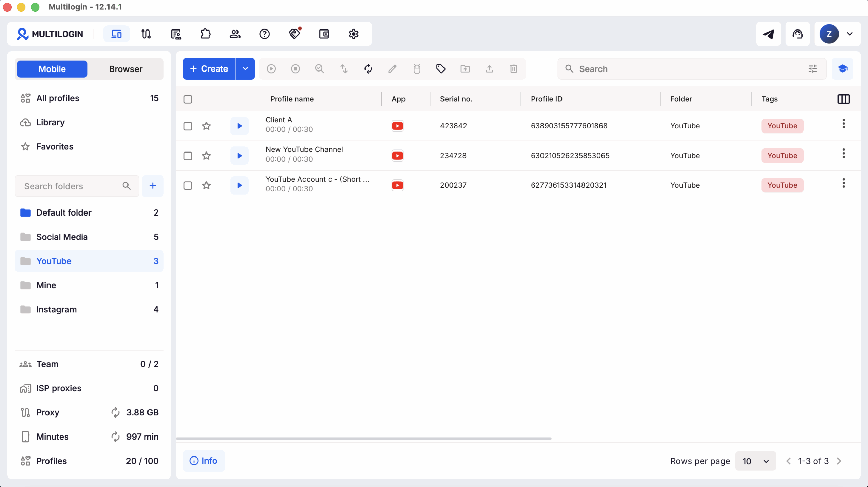Viewport: 868px width, 487px height.
Task: Open All profiles in sidebar
Action: click(x=89, y=98)
